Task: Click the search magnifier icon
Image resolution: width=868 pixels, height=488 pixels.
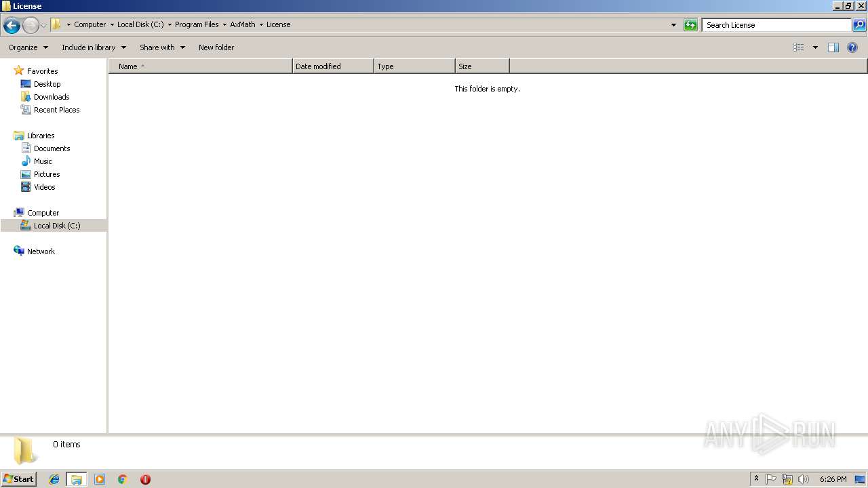Action: 859,25
